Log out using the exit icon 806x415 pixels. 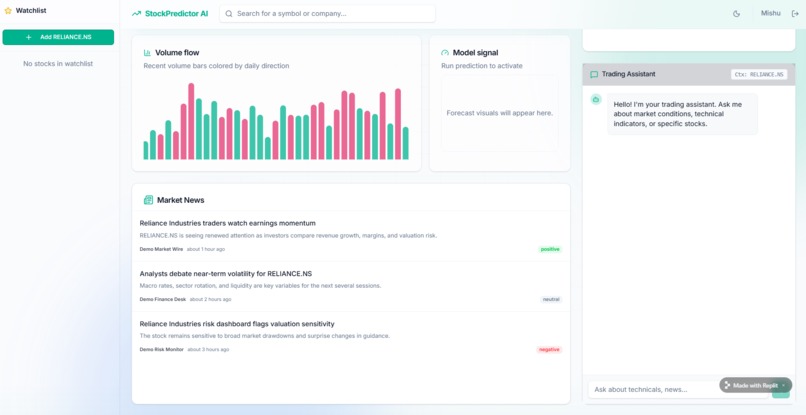tap(795, 14)
